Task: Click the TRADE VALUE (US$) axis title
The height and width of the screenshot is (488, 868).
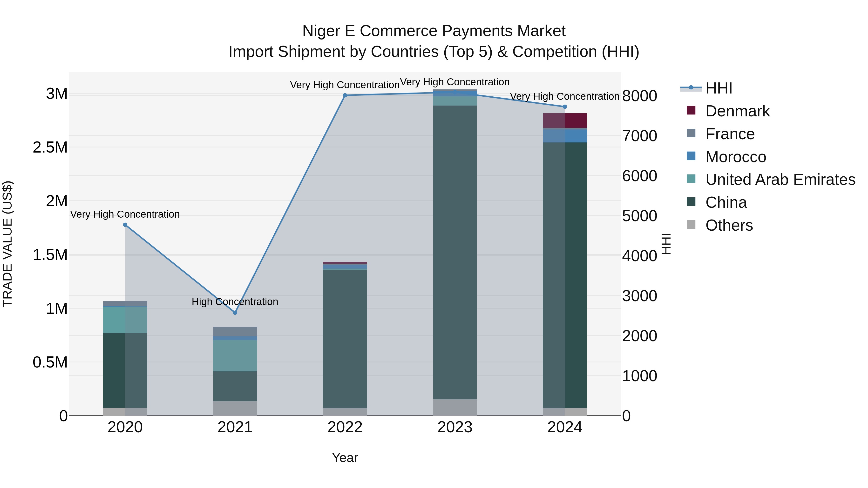Action: (7, 244)
